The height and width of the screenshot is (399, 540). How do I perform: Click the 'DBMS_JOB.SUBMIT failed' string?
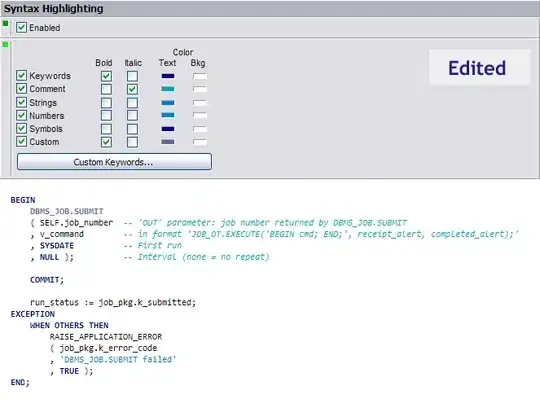pos(118,359)
